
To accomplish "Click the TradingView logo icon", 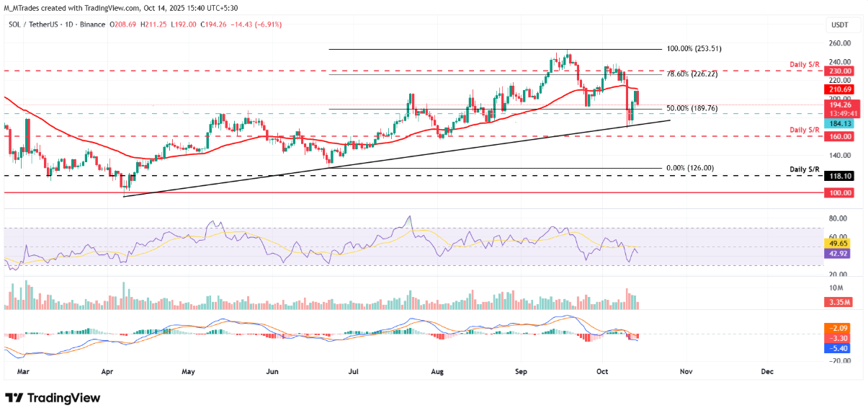I will coord(14,398).
